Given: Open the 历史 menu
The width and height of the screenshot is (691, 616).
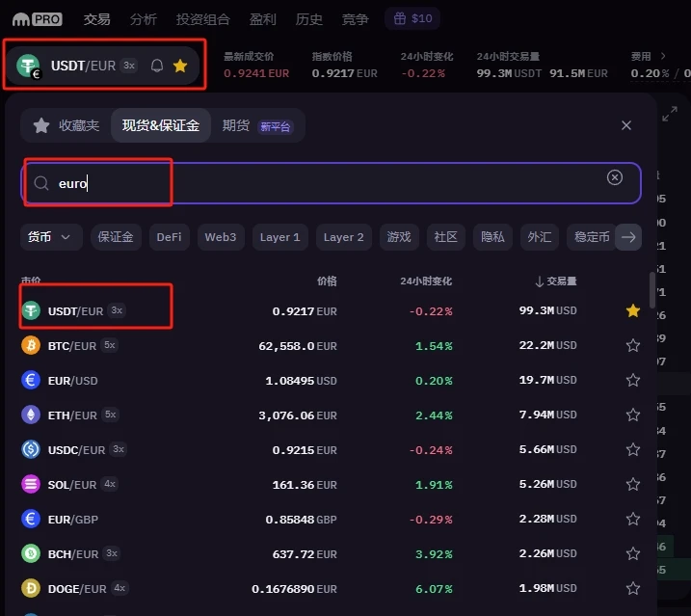Looking at the screenshot, I should tap(309, 19).
